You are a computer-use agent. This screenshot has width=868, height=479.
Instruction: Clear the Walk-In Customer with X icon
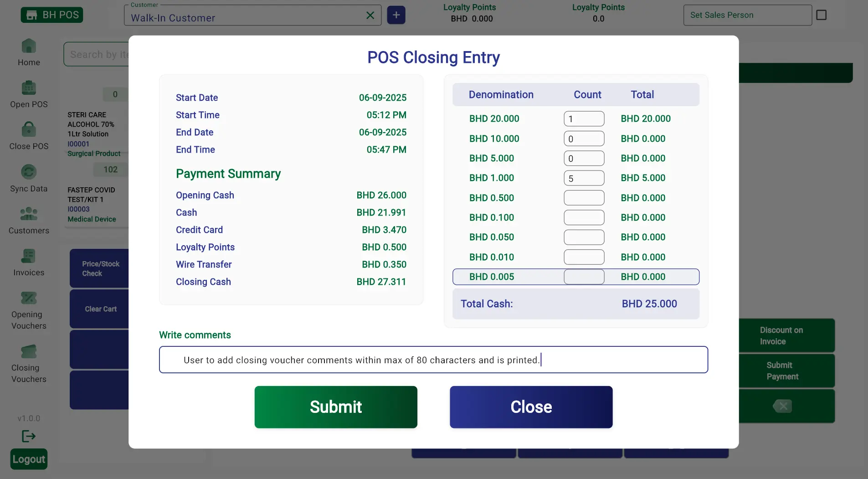tap(370, 15)
